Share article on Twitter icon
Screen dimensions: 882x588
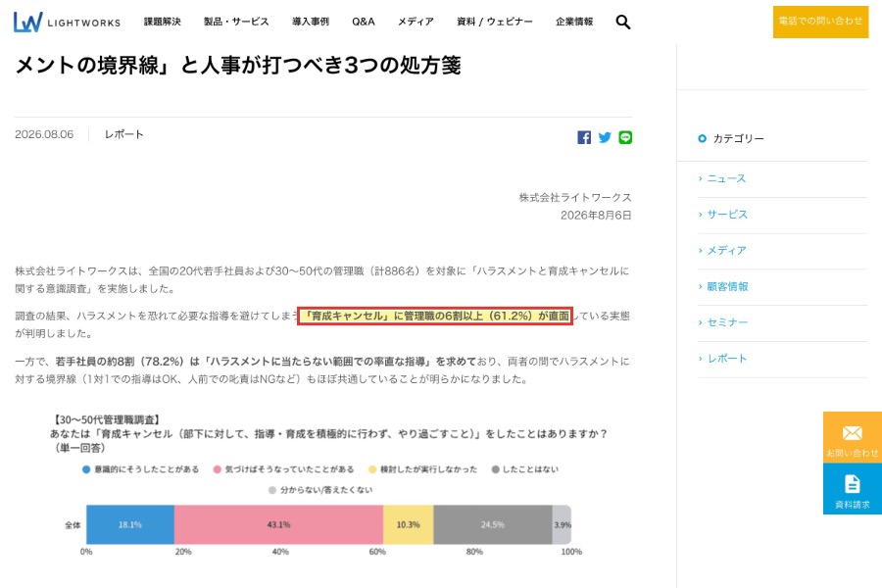[x=605, y=137]
